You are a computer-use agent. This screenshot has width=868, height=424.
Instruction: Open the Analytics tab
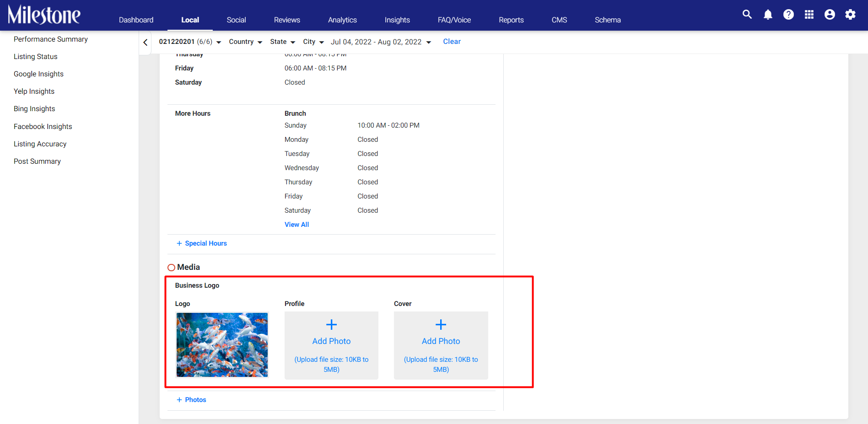point(342,20)
